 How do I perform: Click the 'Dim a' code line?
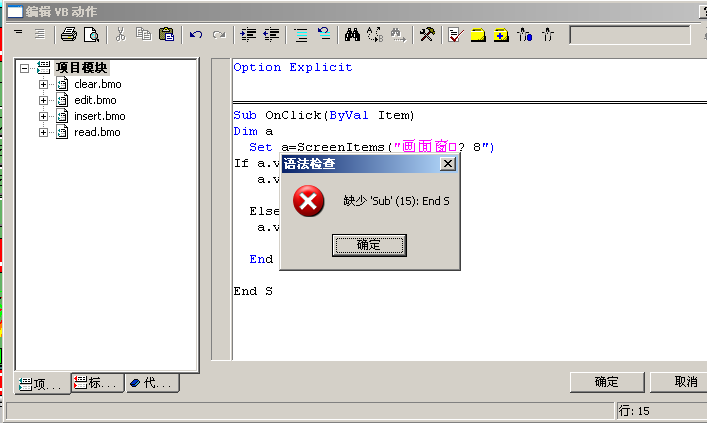pyautogui.click(x=253, y=131)
